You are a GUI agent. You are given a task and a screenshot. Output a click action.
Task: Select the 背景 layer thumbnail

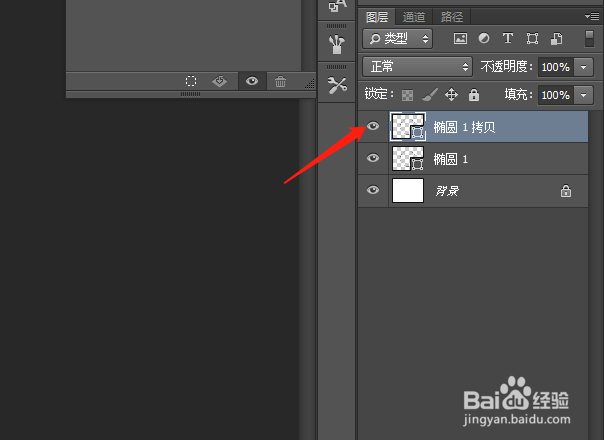tap(408, 190)
